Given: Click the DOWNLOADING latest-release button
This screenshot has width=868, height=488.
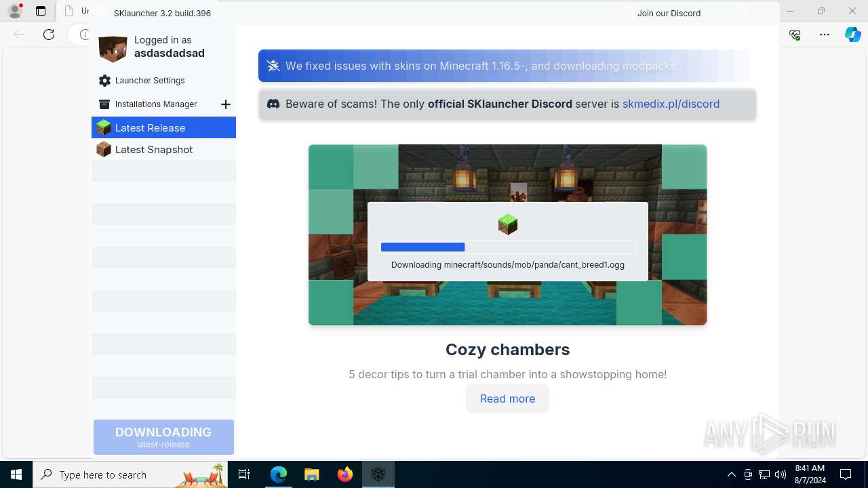Looking at the screenshot, I should (163, 437).
